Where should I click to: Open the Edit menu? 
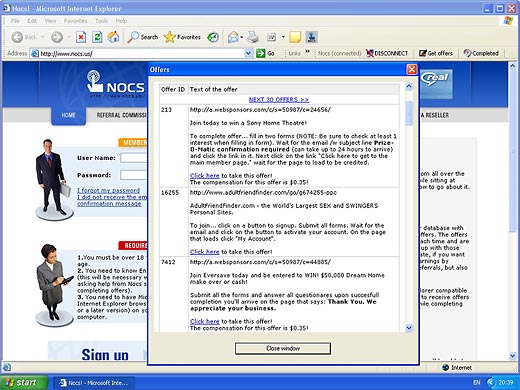point(32,21)
